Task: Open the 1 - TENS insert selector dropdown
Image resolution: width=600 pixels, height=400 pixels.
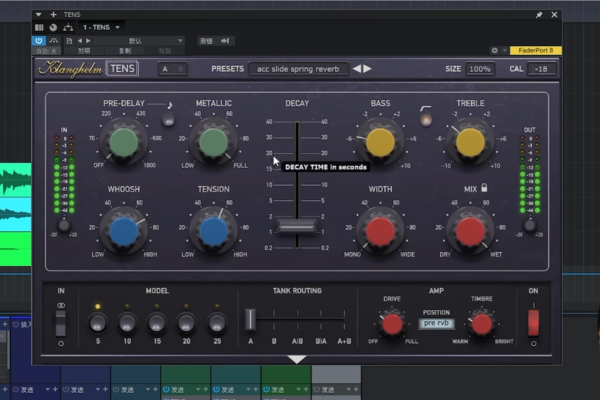Action: (x=101, y=27)
